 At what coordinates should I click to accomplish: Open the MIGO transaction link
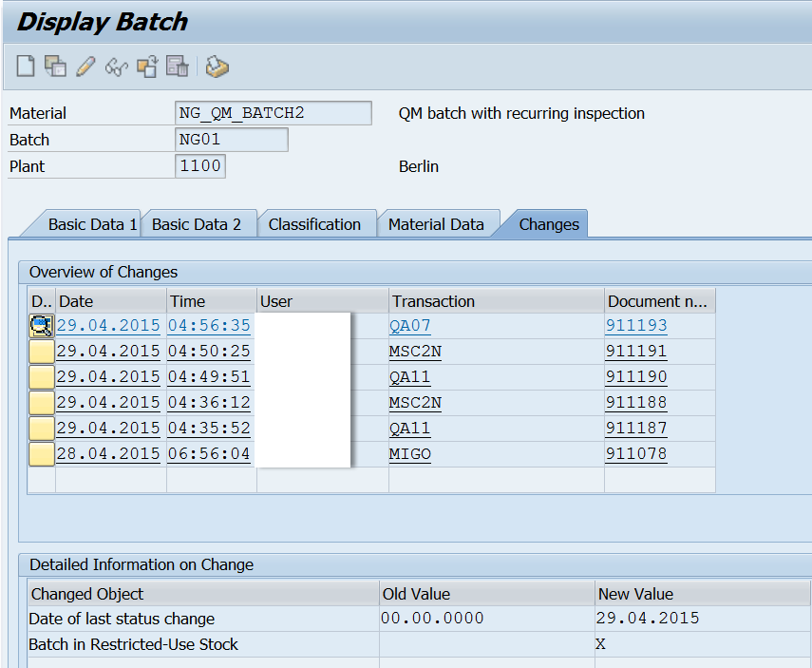[x=414, y=454]
